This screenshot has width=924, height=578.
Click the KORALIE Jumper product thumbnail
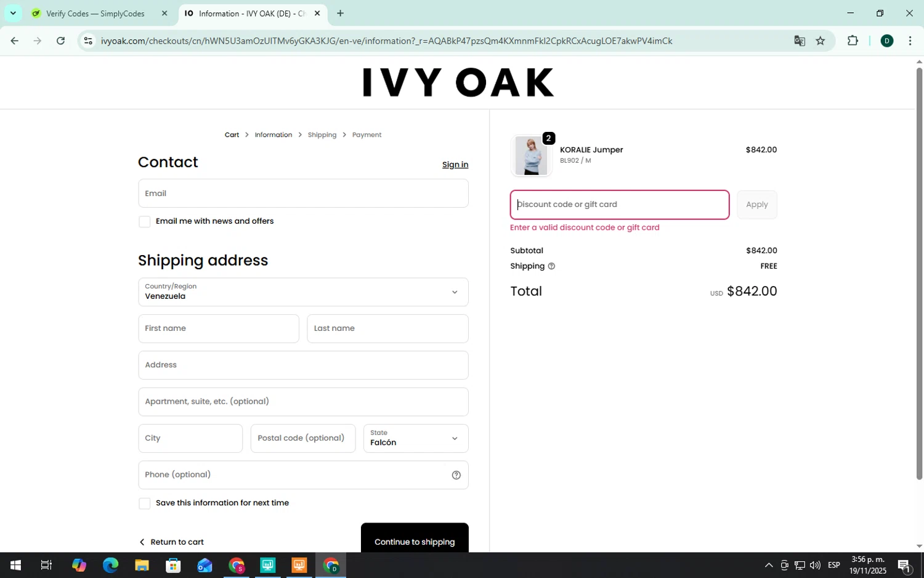click(531, 155)
